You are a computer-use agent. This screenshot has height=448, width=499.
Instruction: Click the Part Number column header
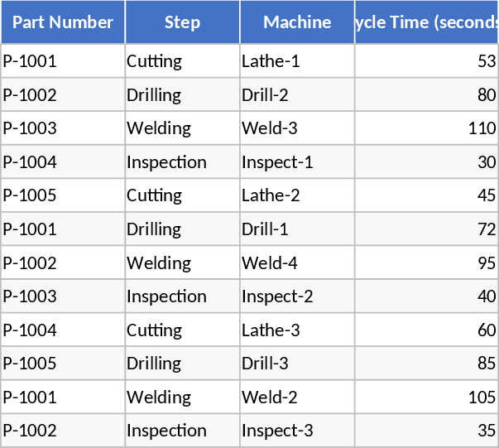(x=63, y=22)
